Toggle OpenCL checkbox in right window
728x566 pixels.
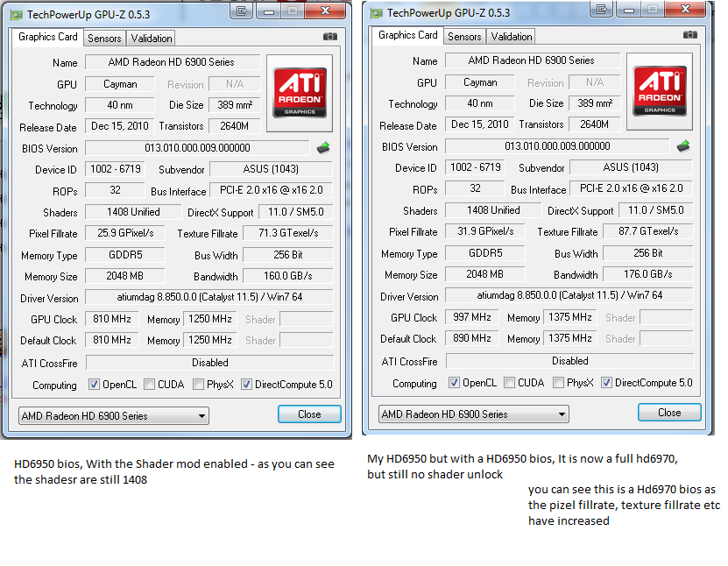pyautogui.click(x=454, y=383)
